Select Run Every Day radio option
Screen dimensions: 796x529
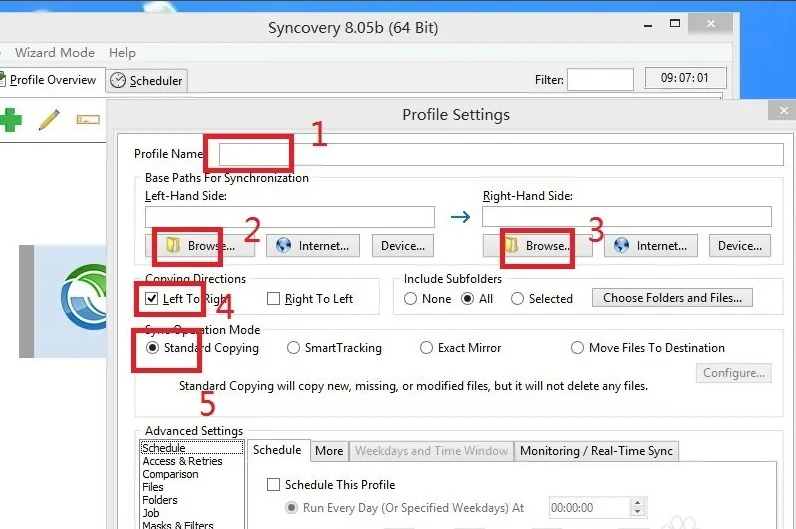292,508
